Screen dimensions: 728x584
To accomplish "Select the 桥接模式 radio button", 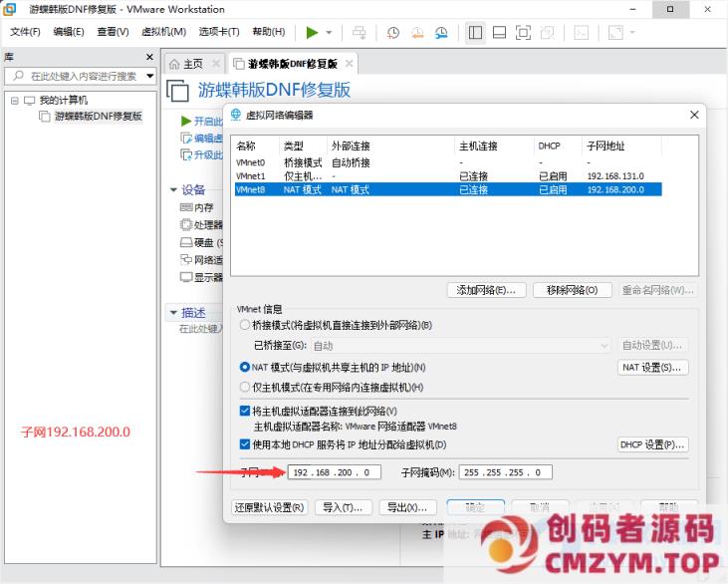I will pos(245,325).
